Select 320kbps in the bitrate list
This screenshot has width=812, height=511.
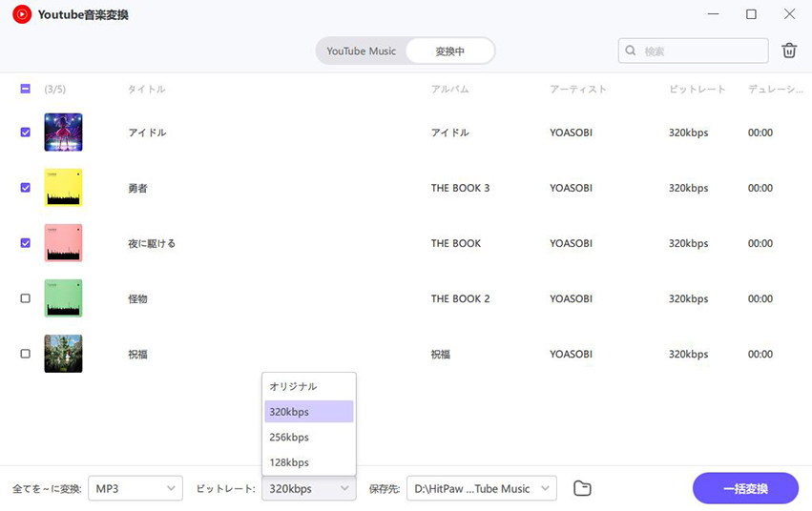pyautogui.click(x=308, y=412)
